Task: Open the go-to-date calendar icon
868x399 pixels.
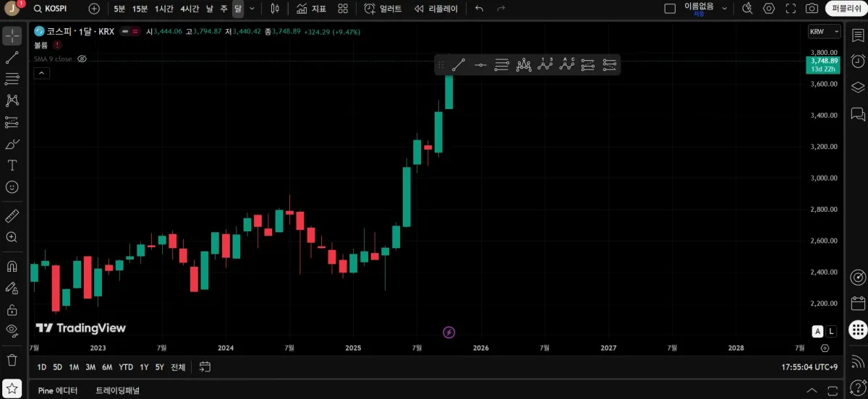Action: (205, 367)
